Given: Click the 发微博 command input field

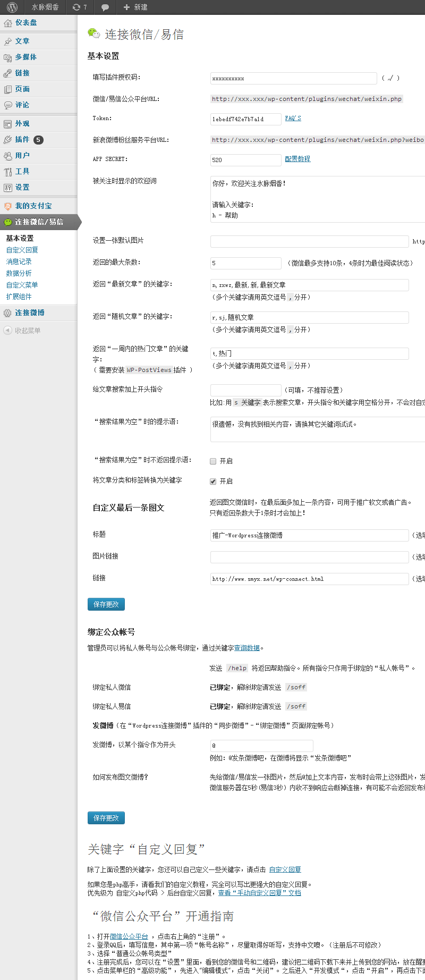Looking at the screenshot, I should click(x=262, y=746).
